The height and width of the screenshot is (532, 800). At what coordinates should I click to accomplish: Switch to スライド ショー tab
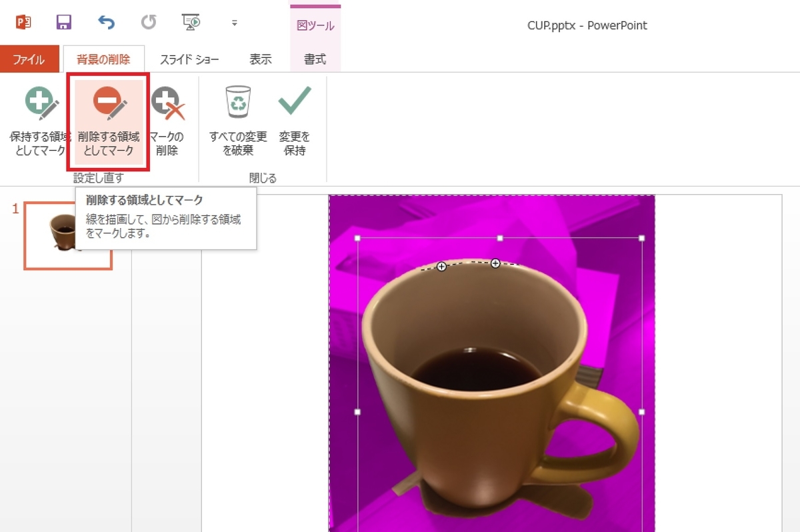(x=189, y=59)
